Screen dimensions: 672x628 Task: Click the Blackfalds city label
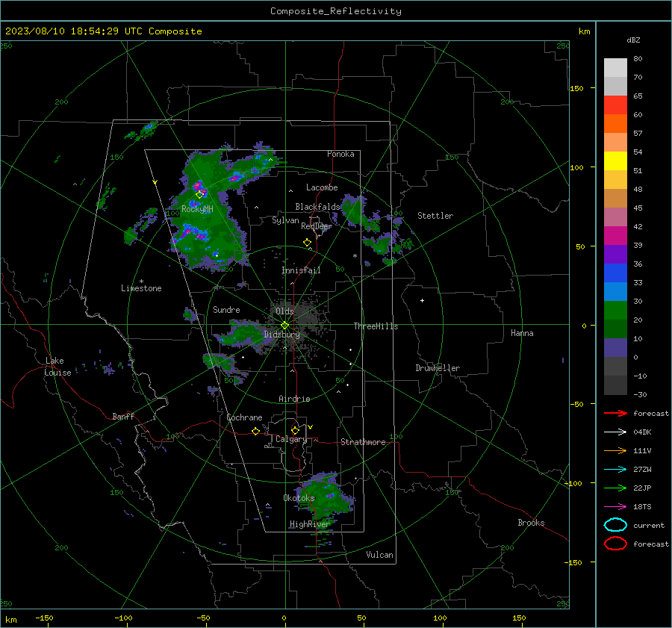[317, 207]
